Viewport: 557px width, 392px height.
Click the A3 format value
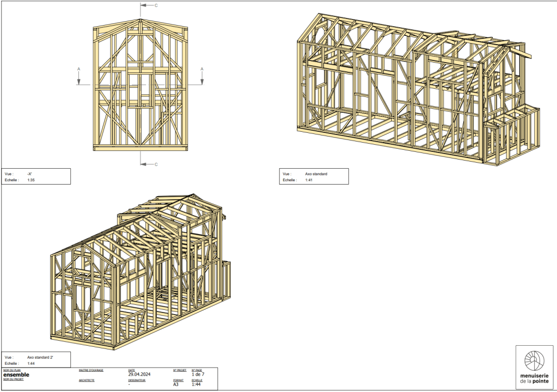176,384
